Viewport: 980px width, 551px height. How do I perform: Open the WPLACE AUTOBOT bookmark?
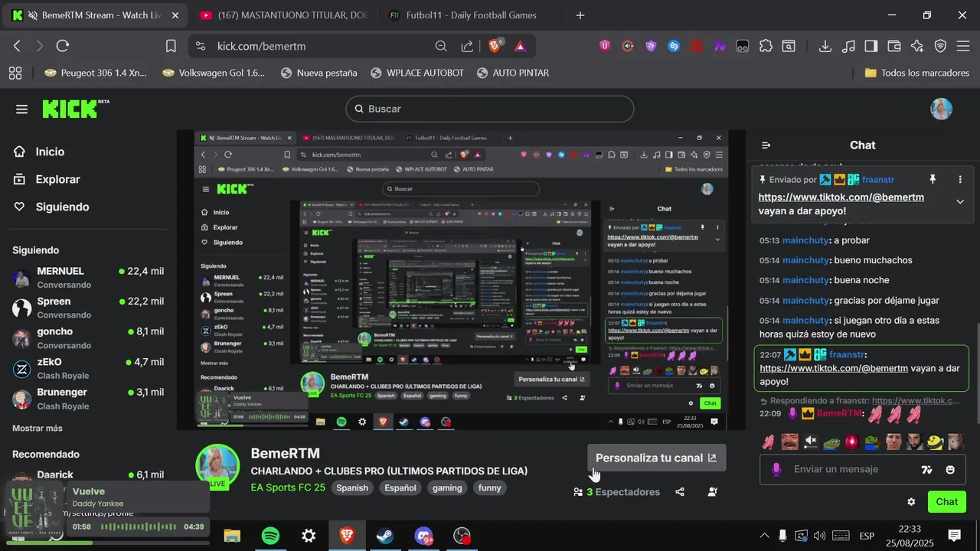[417, 73]
